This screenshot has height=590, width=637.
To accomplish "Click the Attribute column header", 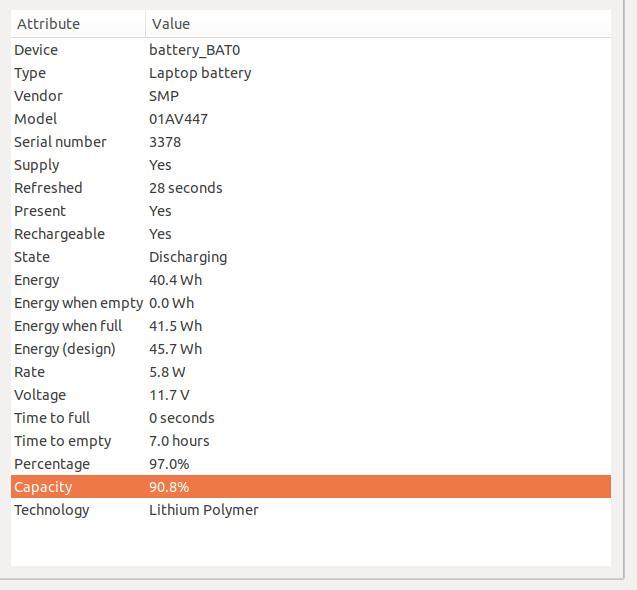I will (78, 24).
